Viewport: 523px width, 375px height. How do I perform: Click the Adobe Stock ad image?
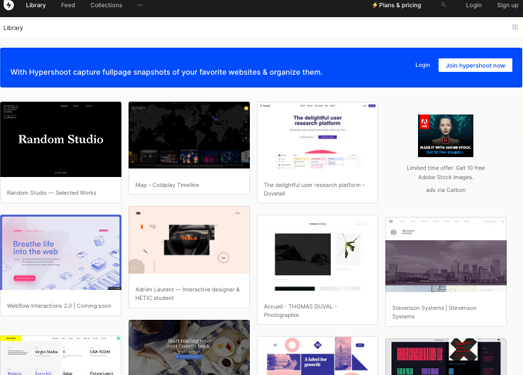445,135
